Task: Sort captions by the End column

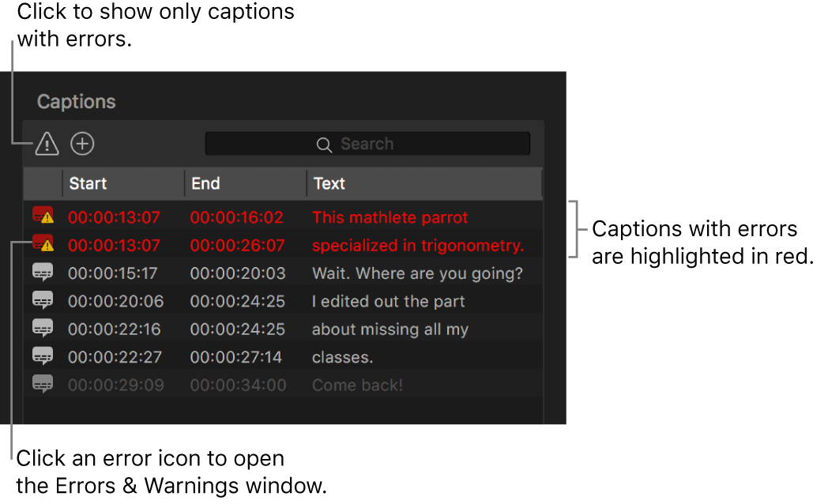Action: [x=205, y=183]
